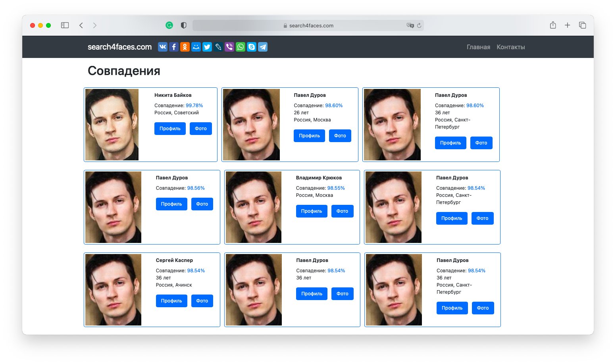Click the Facebook icon next to the logo
This screenshot has height=364, width=616.
(173, 47)
